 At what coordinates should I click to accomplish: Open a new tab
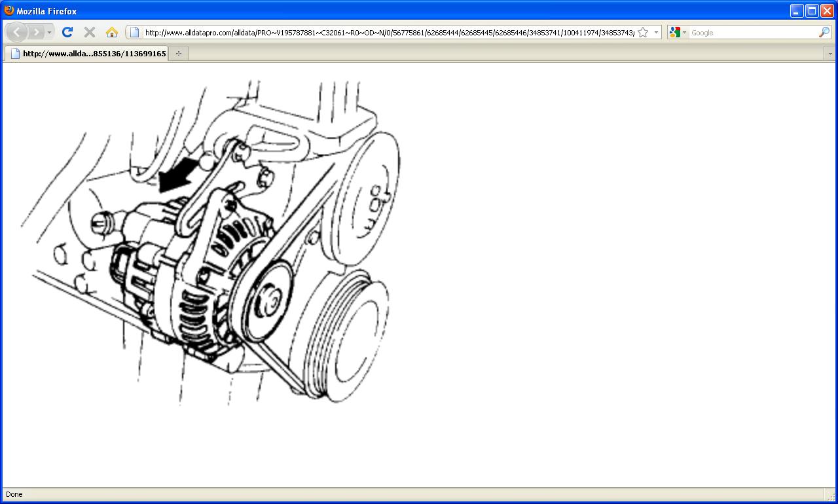click(x=178, y=54)
